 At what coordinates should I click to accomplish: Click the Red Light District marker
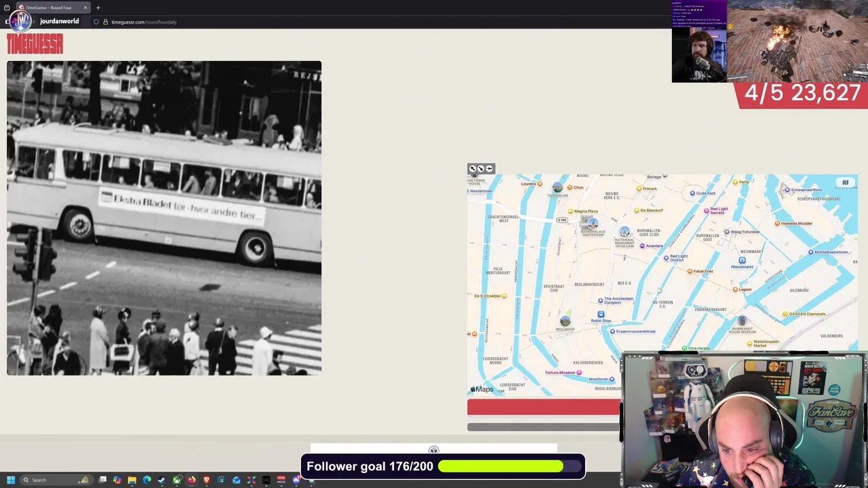click(666, 258)
